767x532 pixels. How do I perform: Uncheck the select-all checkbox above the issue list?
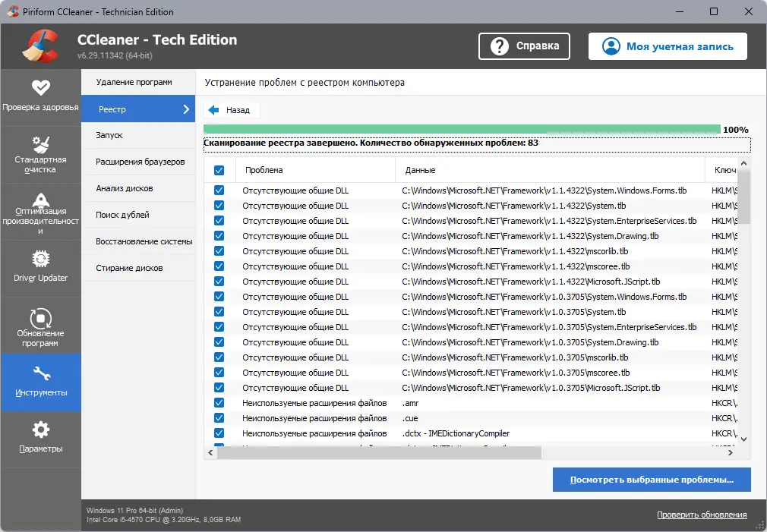(x=219, y=170)
